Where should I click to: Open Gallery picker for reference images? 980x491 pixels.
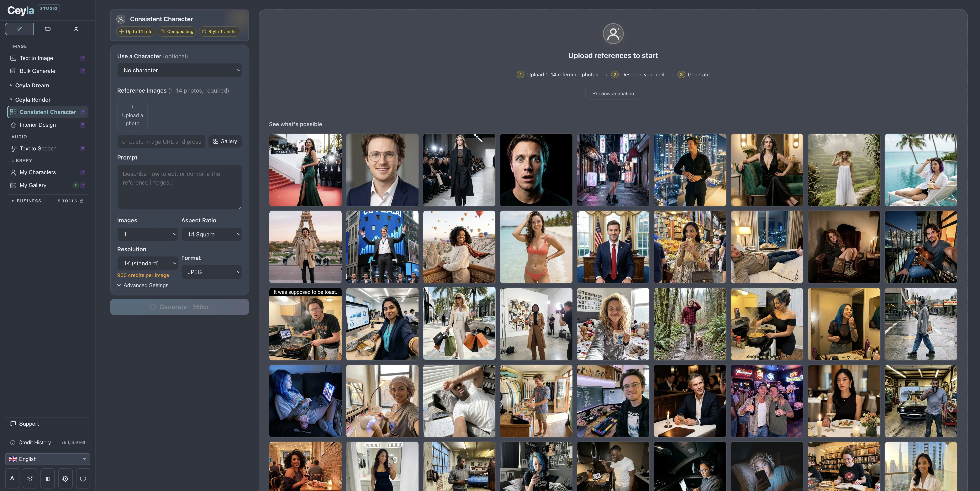pyautogui.click(x=225, y=141)
